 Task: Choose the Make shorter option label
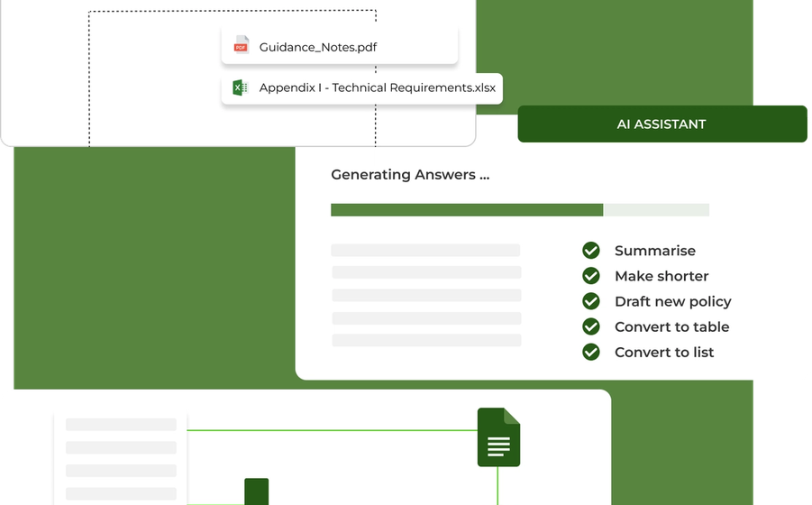(x=661, y=276)
